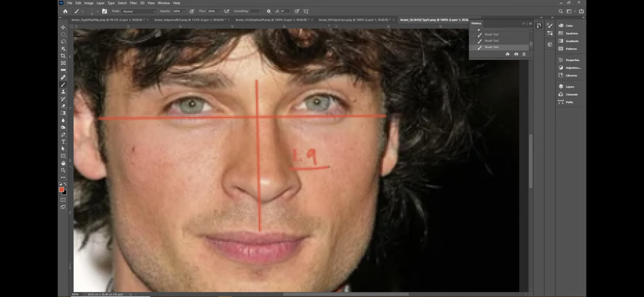This screenshot has height=297, width=644.
Task: Select the Eraser tool
Action: (x=63, y=106)
